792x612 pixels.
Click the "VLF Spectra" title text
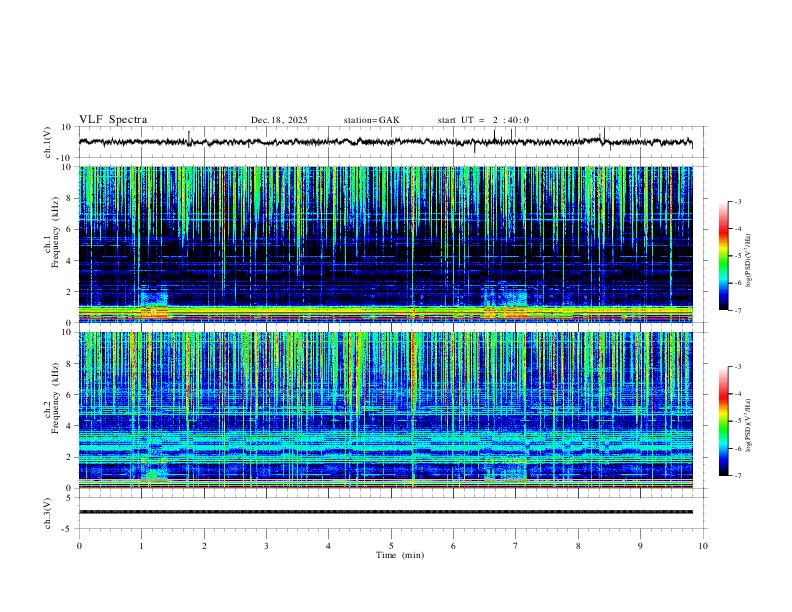(x=113, y=120)
